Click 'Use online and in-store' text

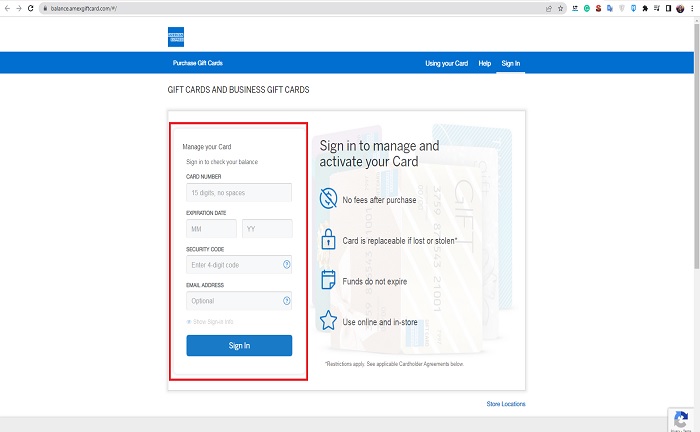click(380, 322)
